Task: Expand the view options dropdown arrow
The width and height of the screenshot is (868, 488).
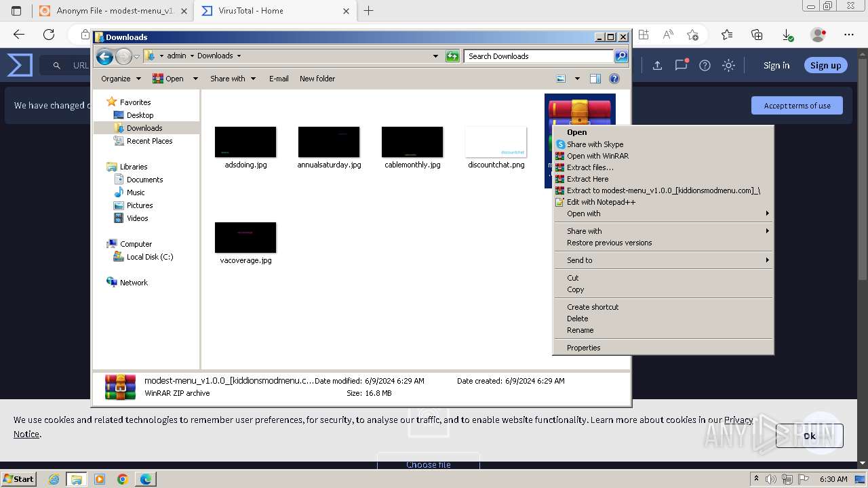Action: pyautogui.click(x=577, y=79)
